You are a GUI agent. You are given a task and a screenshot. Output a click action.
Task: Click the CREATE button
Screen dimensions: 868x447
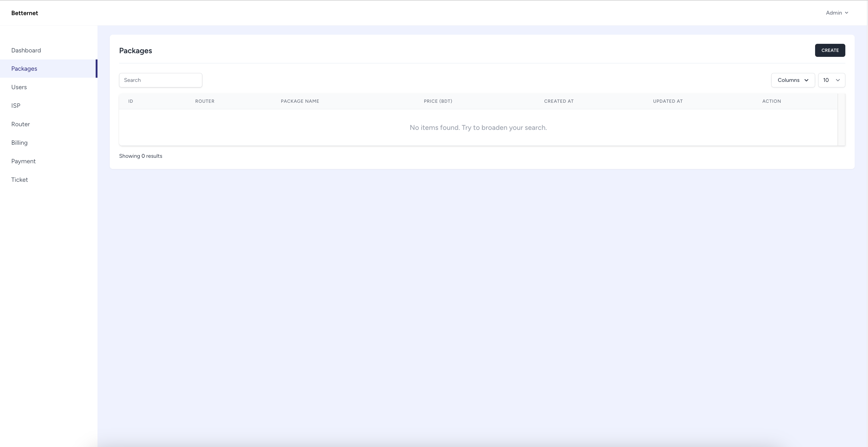click(830, 50)
